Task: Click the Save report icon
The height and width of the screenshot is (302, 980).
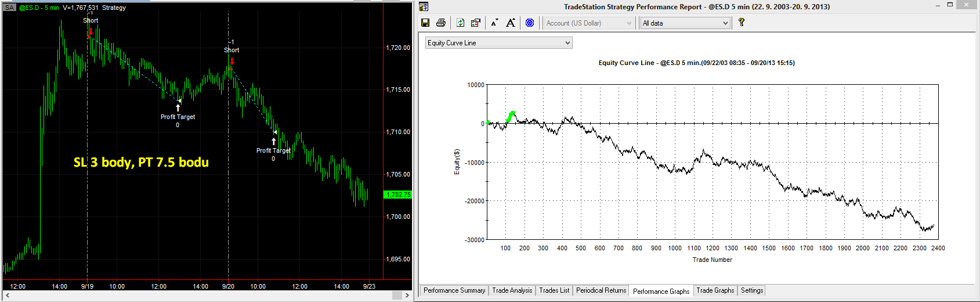Action: 425,23
